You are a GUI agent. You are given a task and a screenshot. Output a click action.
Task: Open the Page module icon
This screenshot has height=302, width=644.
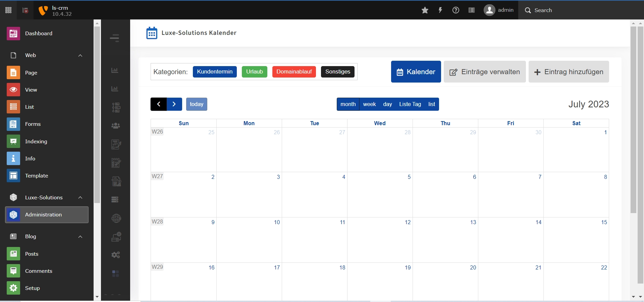click(13, 72)
